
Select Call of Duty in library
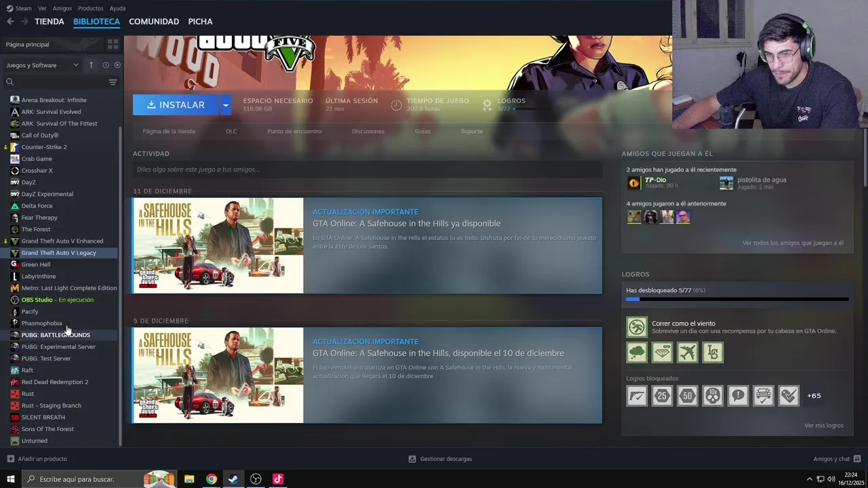(40, 135)
